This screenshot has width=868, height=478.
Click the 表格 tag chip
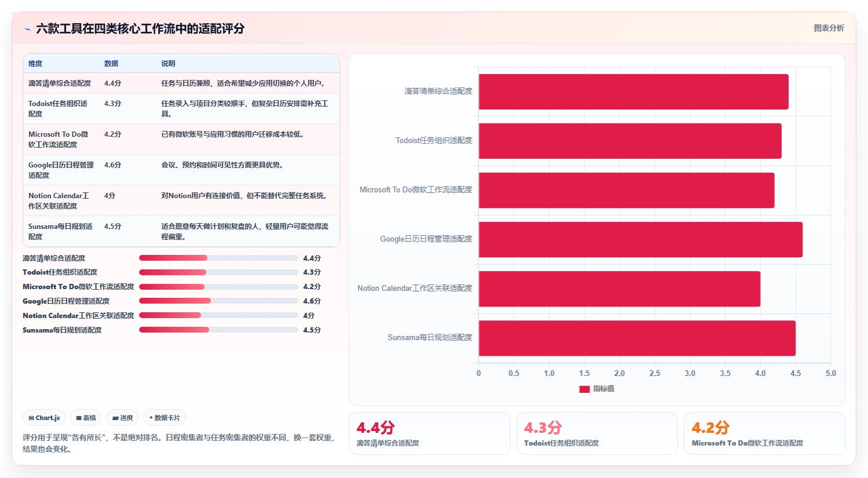coord(86,418)
